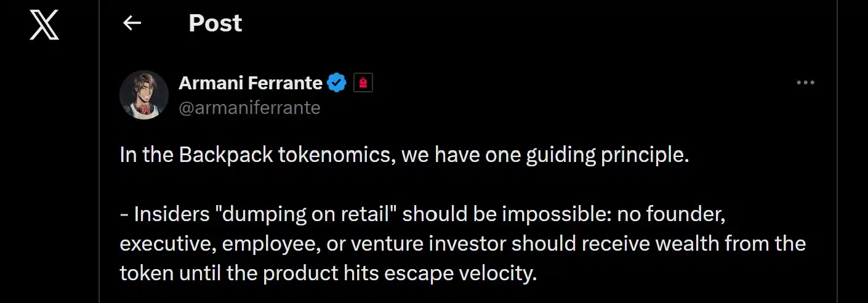Open Armani Ferrante's profile avatar
This screenshot has width=868, height=303.
tap(144, 94)
